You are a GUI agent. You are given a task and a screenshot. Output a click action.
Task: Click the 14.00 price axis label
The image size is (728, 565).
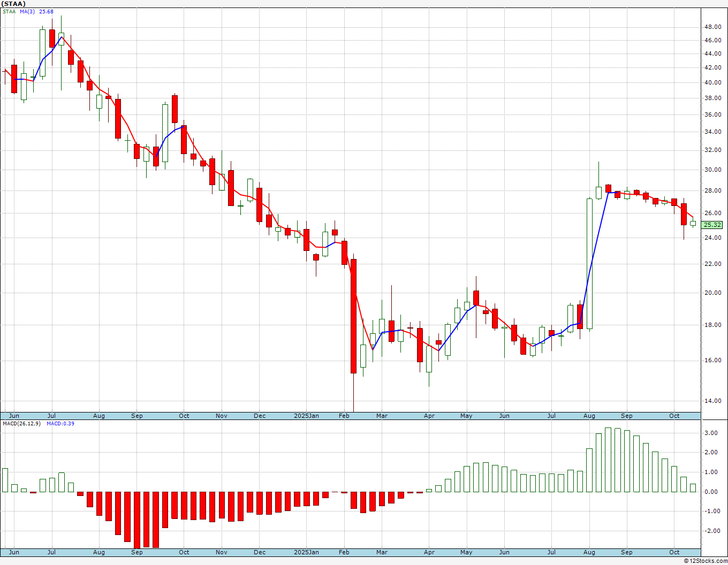point(712,401)
